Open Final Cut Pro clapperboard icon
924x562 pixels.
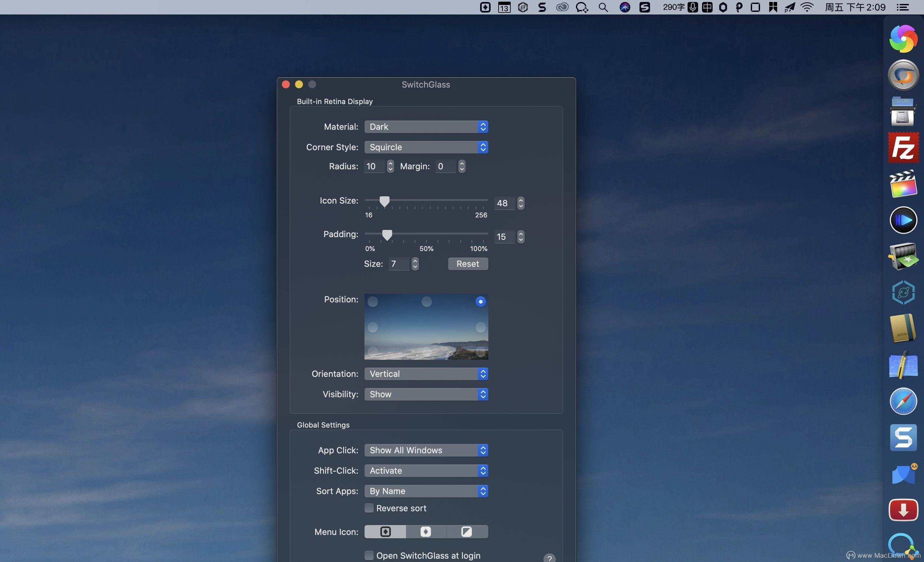903,183
